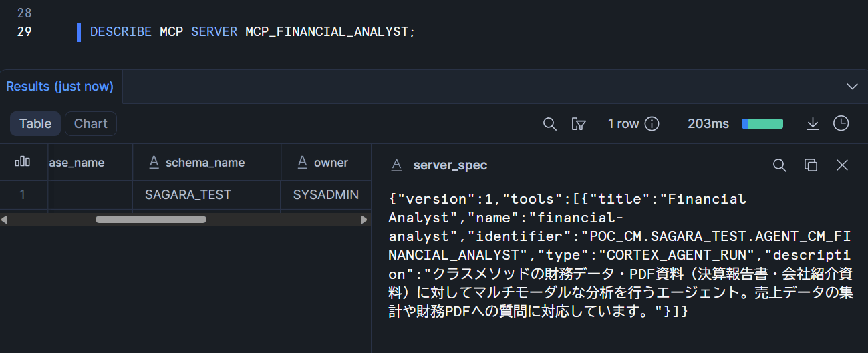Open query history clock icon
This screenshot has width=868, height=353.
point(841,124)
